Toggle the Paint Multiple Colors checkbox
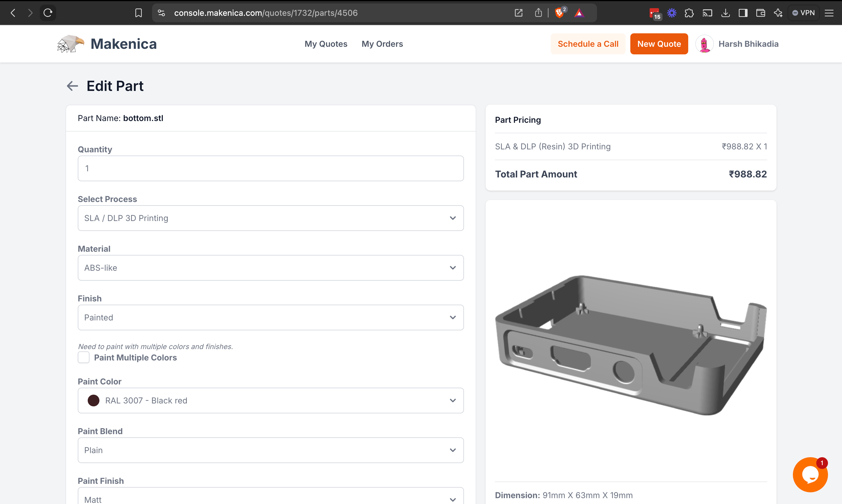Viewport: 842px width, 504px height. (x=83, y=358)
